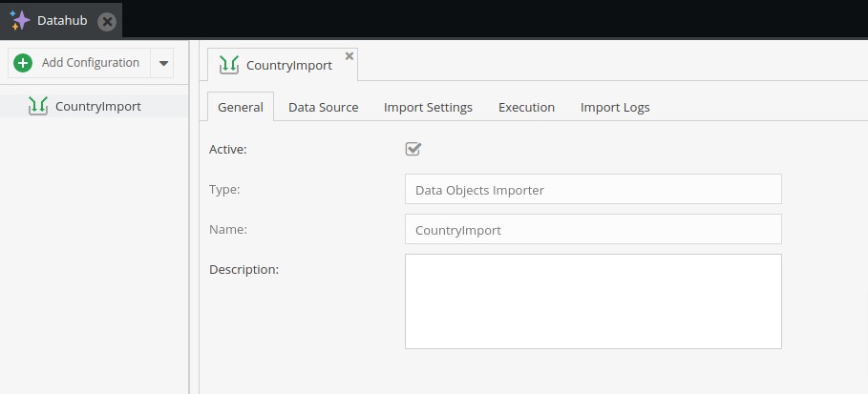The height and width of the screenshot is (394, 868).
Task: Go to the Import Settings tab
Action: pos(428,107)
